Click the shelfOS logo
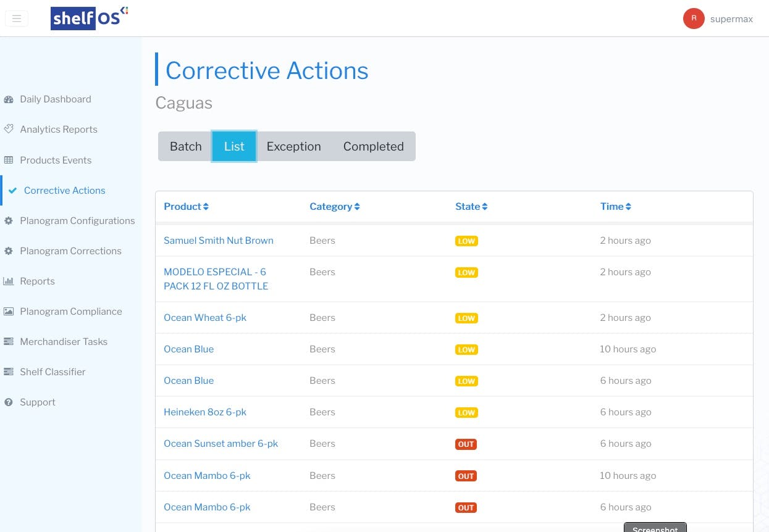 89,18
